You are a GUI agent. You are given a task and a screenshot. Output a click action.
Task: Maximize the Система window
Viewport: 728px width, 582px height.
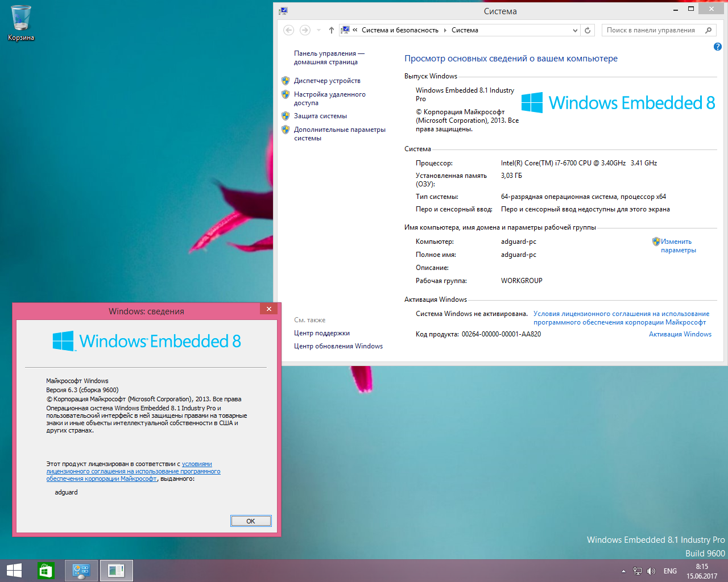point(691,9)
